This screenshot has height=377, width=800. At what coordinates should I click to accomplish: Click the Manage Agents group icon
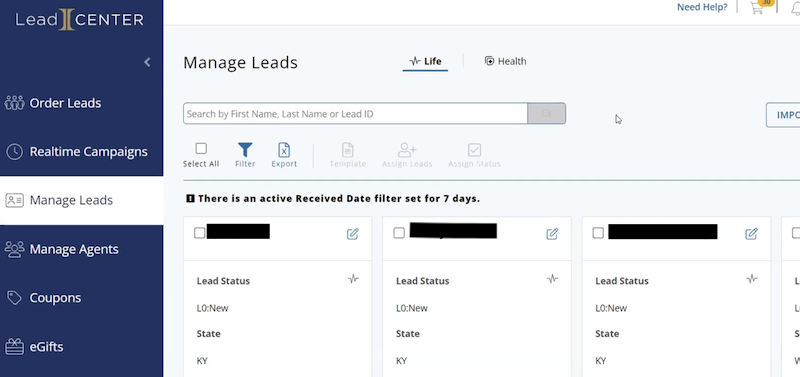tap(14, 249)
